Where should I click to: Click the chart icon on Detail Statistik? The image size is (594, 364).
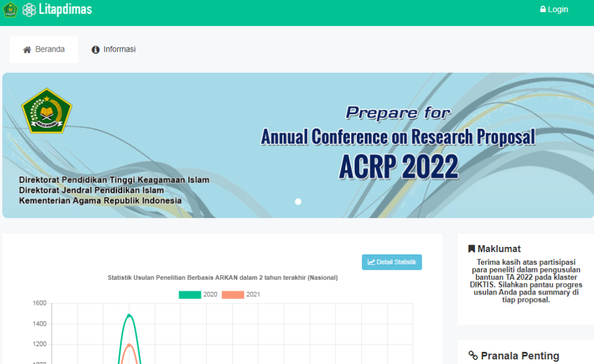371,262
